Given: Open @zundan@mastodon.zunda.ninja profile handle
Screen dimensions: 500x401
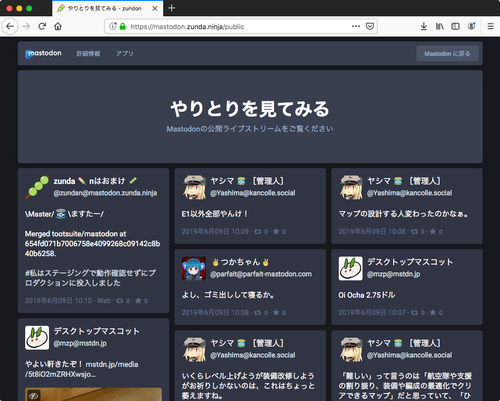Looking at the screenshot, I should tap(105, 193).
